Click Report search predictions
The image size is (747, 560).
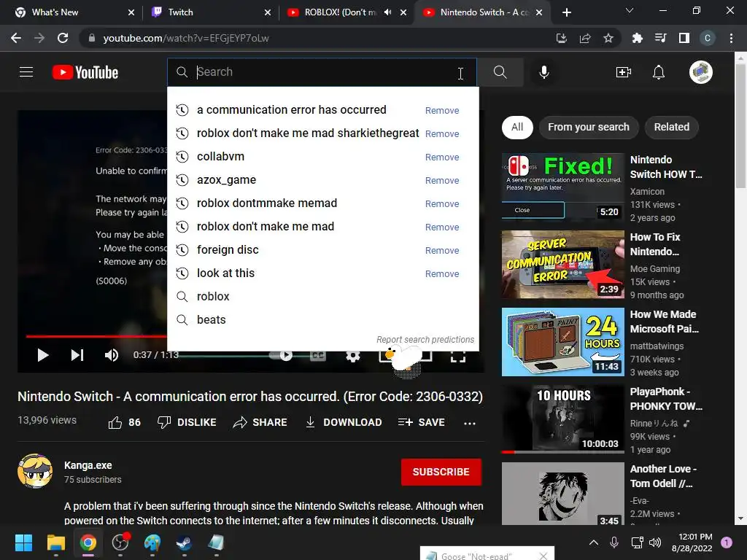pos(425,340)
